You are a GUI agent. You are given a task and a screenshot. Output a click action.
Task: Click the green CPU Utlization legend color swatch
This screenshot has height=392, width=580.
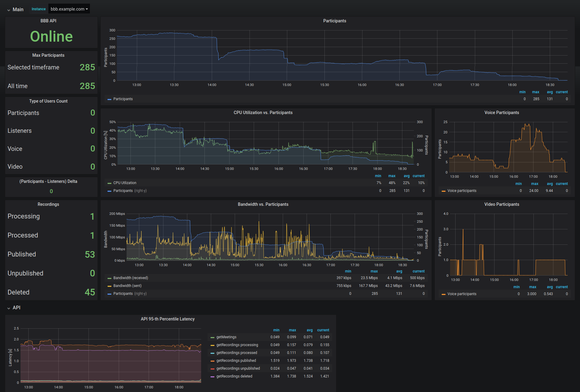pos(109,183)
